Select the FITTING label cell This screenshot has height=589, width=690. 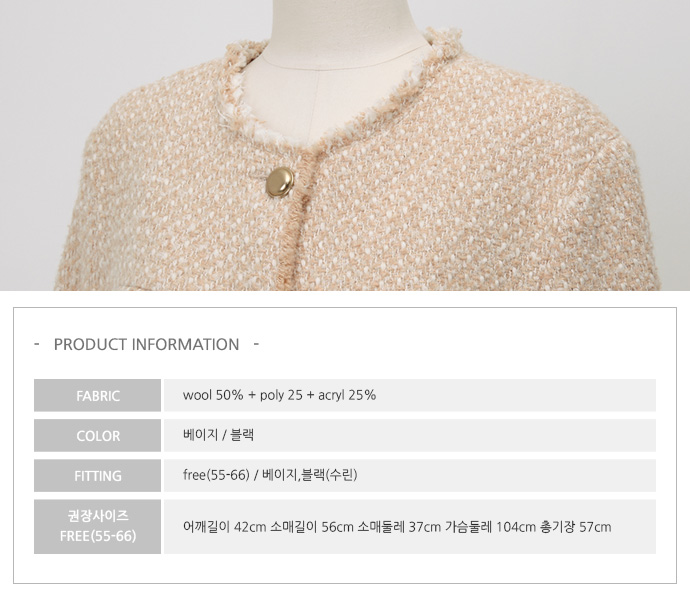97,475
